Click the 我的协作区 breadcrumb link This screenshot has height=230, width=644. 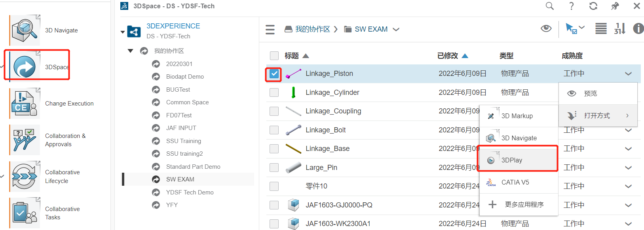point(312,29)
